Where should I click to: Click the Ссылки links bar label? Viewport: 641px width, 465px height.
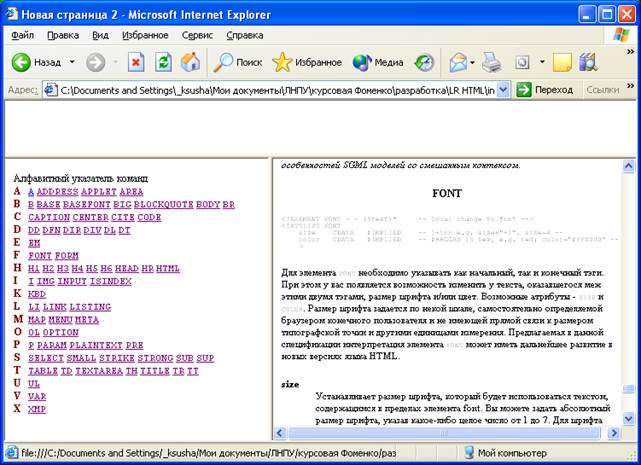(603, 90)
